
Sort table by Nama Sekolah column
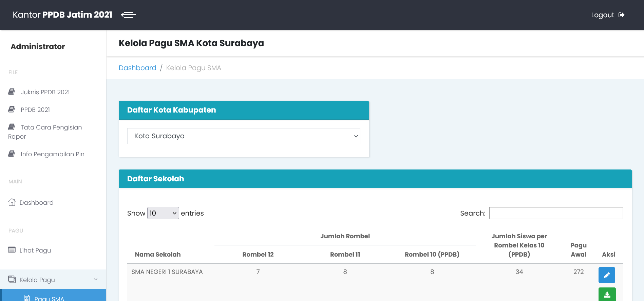point(158,254)
